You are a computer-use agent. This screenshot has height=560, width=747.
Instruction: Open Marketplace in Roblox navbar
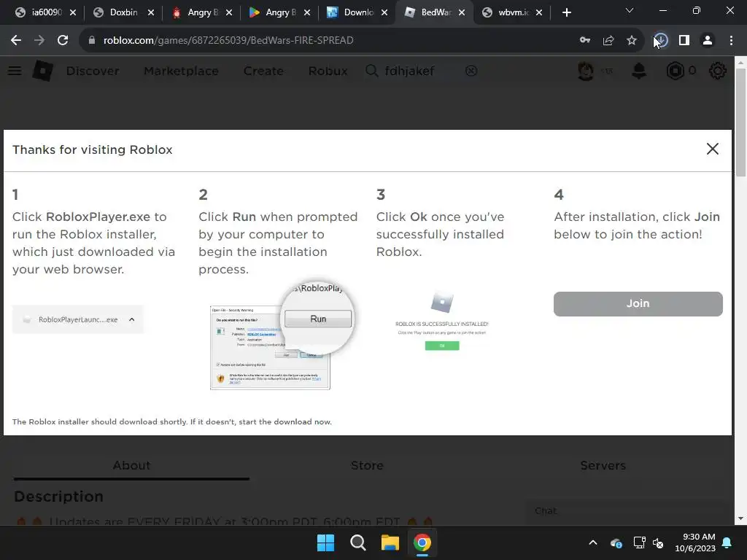pyautogui.click(x=181, y=71)
